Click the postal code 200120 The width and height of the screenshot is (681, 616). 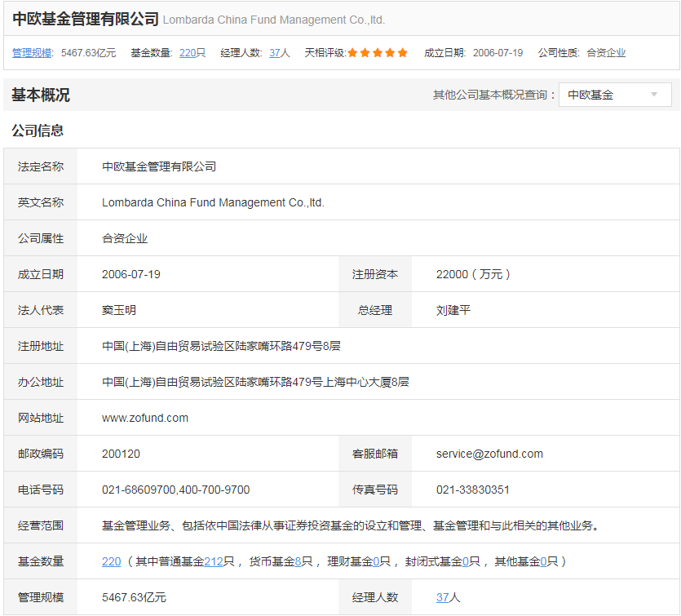121,454
